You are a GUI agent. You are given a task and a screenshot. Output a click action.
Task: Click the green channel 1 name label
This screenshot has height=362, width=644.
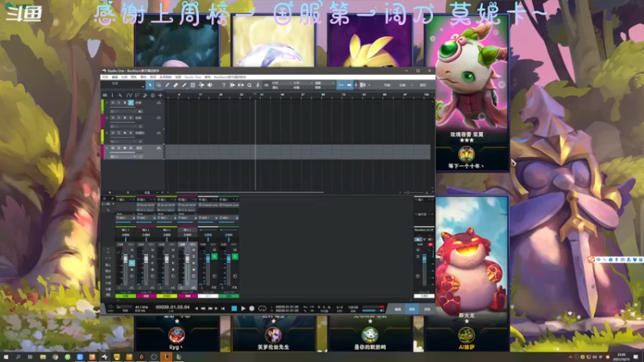126,296
